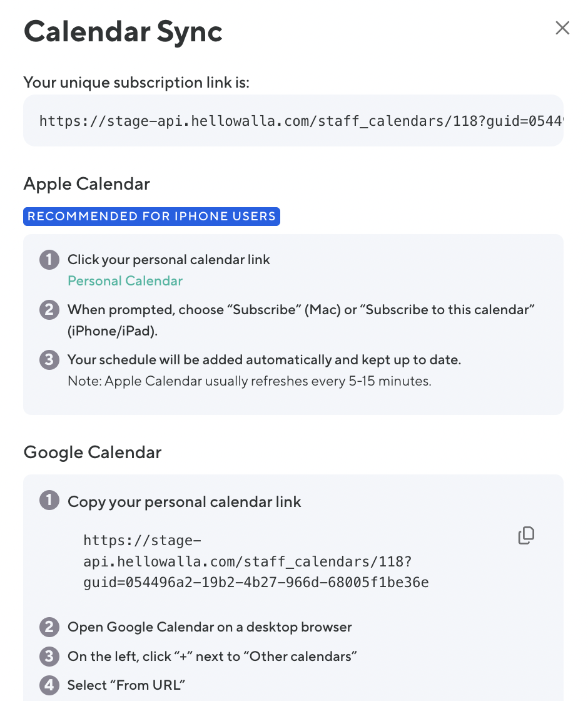The width and height of the screenshot is (588, 701).
Task: Open the Personal Calendar link
Action: tap(125, 280)
